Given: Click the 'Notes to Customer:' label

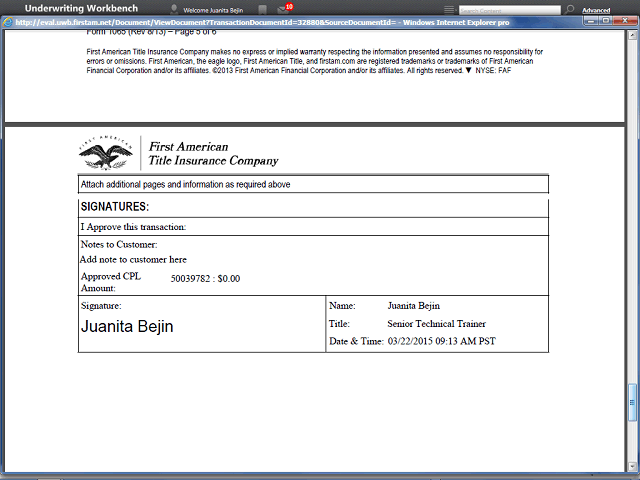Looking at the screenshot, I should coord(119,244).
